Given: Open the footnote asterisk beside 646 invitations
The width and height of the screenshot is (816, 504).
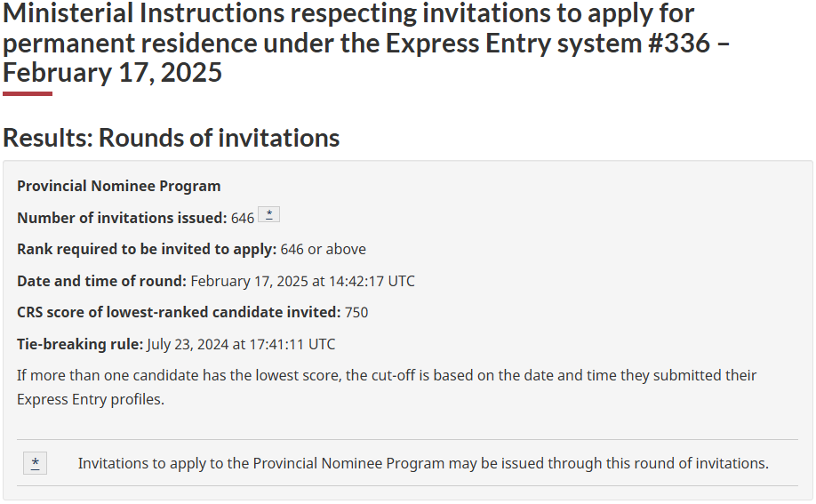Looking at the screenshot, I should [268, 215].
